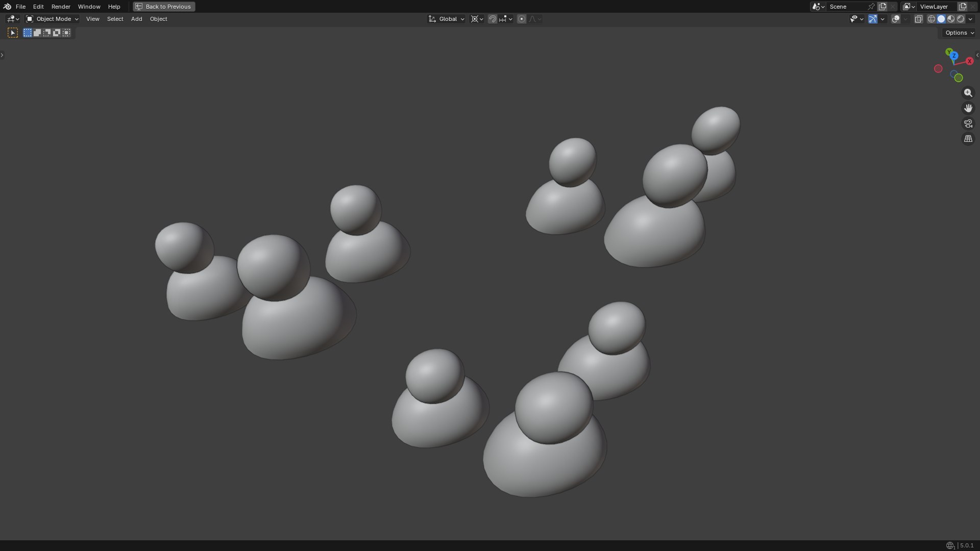980x551 pixels.
Task: Switch to rendered shading
Action: click(x=961, y=19)
